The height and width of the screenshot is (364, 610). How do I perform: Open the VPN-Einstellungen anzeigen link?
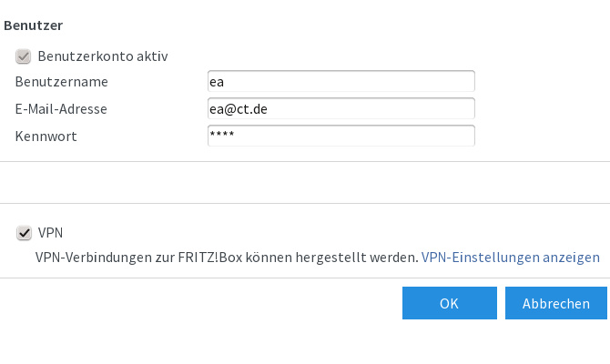click(510, 258)
